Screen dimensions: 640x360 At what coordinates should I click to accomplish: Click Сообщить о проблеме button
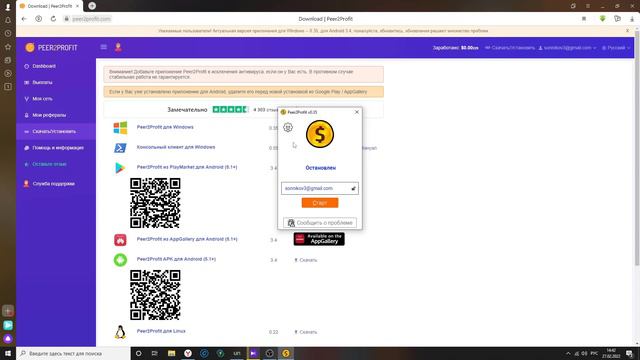(320, 223)
